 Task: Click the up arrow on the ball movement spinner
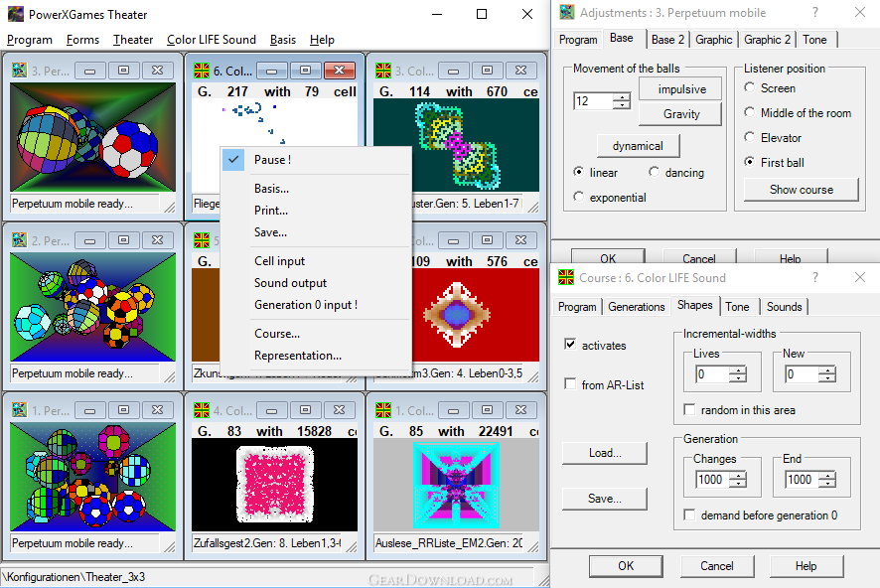[x=621, y=96]
